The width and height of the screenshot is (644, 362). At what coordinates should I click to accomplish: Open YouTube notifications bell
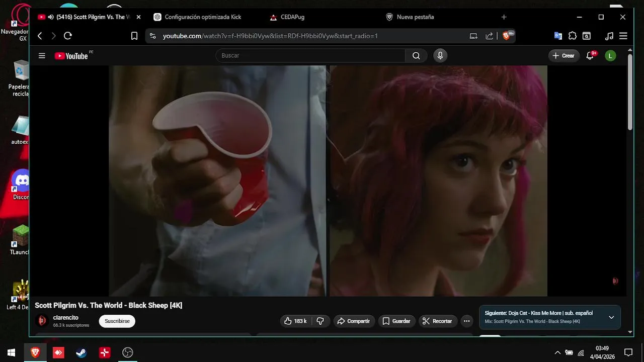(590, 56)
